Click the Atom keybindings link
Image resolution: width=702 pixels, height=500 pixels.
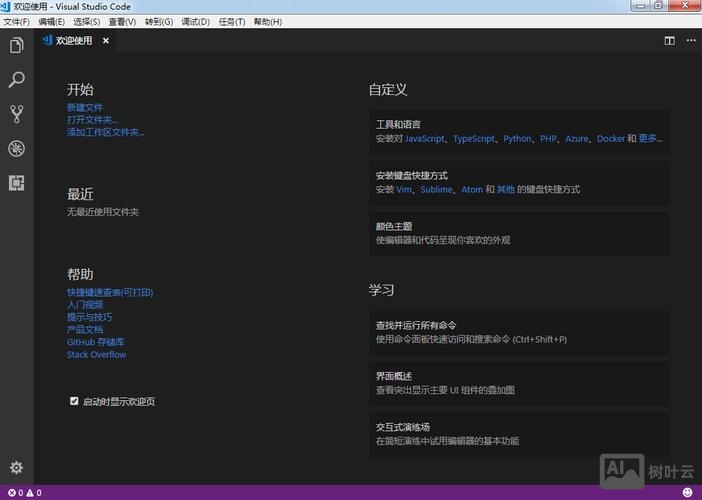472,189
